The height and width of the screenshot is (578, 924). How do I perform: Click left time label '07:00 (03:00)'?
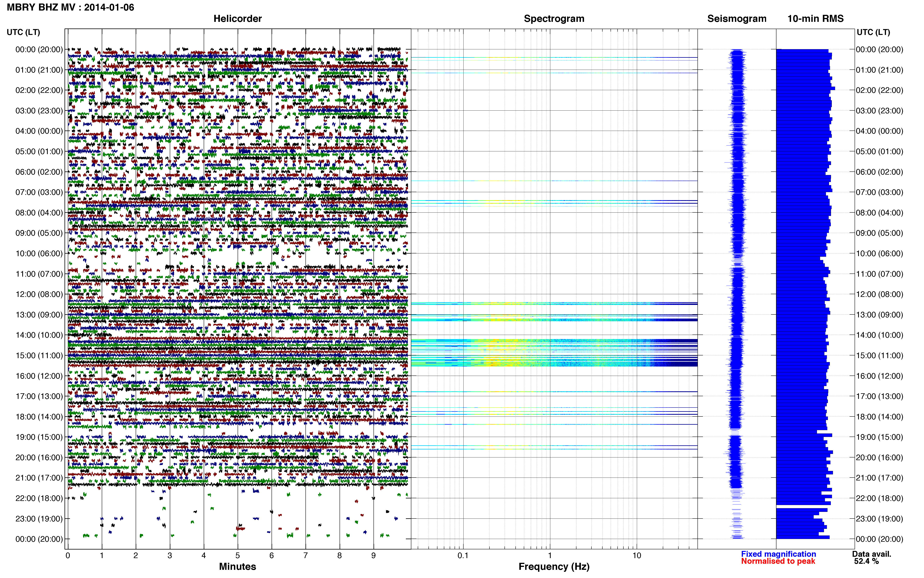[x=39, y=192]
